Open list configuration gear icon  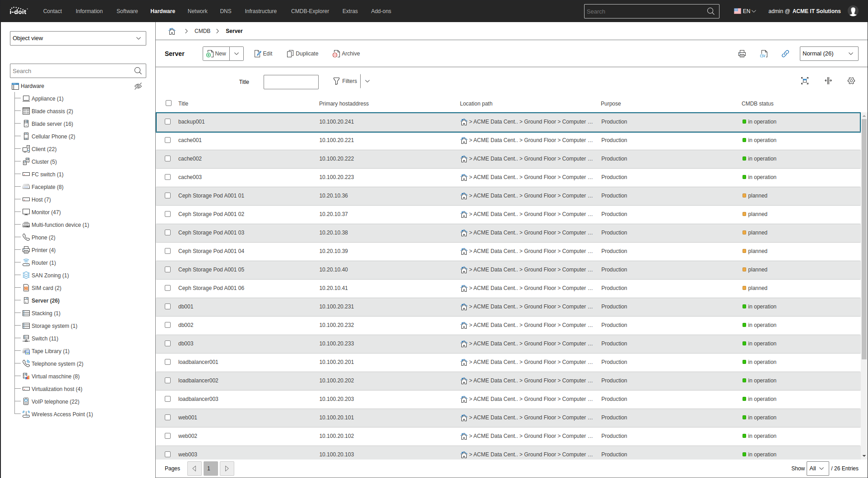point(851,81)
